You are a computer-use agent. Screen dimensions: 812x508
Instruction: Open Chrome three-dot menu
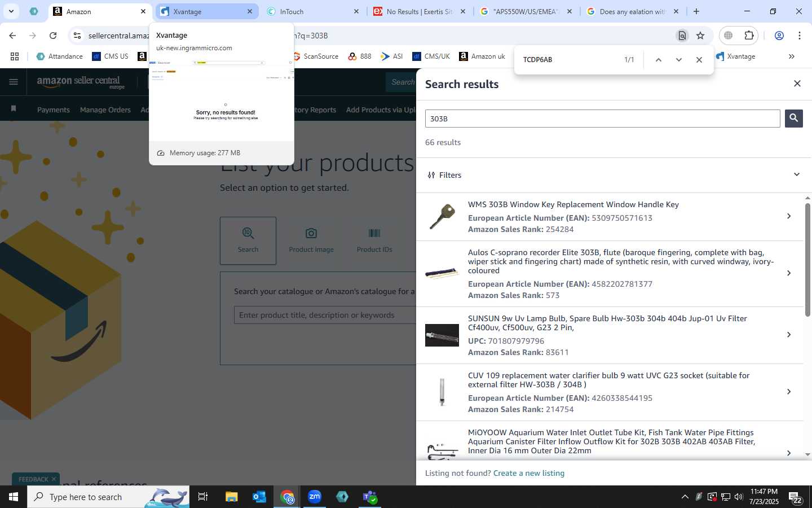coord(800,36)
